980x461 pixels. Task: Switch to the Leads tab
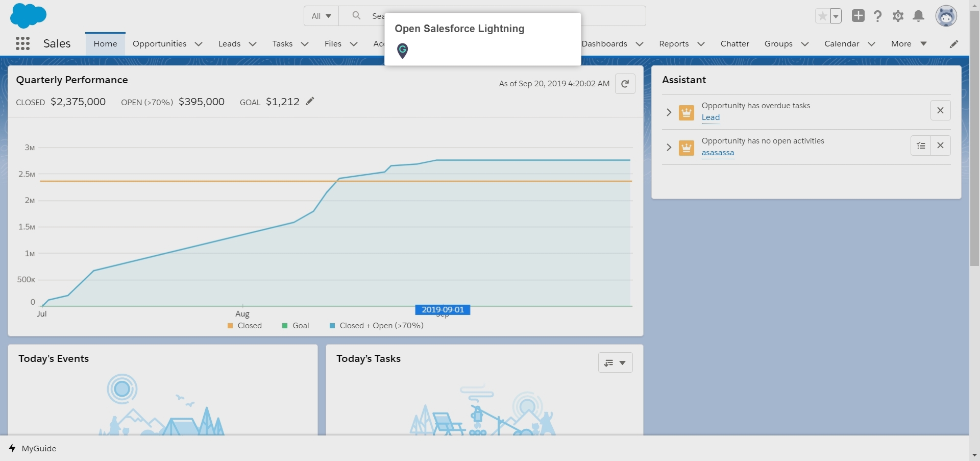click(x=229, y=44)
